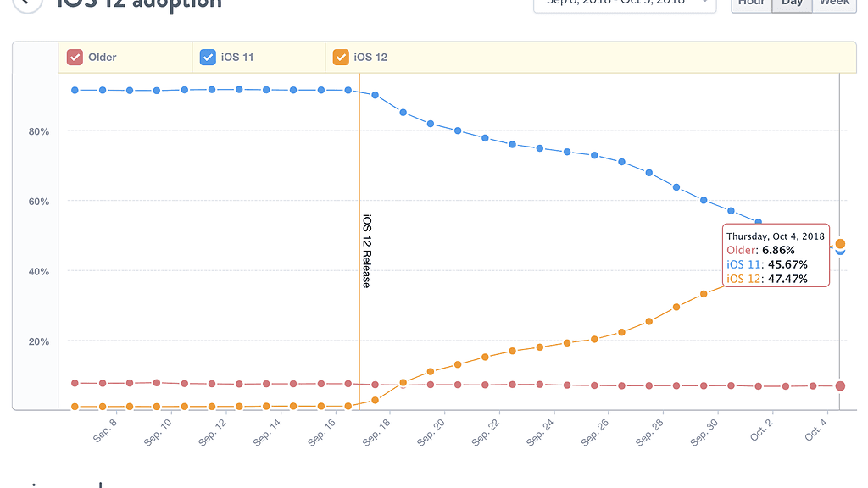The width and height of the screenshot is (868, 488).
Task: Uncheck the Older series checkbox
Action: (x=75, y=58)
